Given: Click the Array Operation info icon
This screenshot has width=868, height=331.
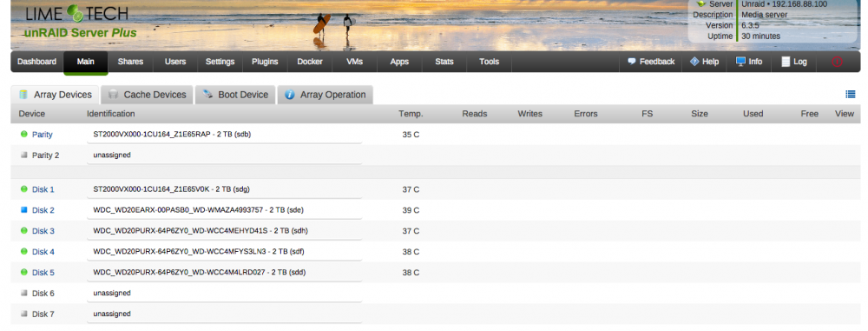Looking at the screenshot, I should pos(290,95).
